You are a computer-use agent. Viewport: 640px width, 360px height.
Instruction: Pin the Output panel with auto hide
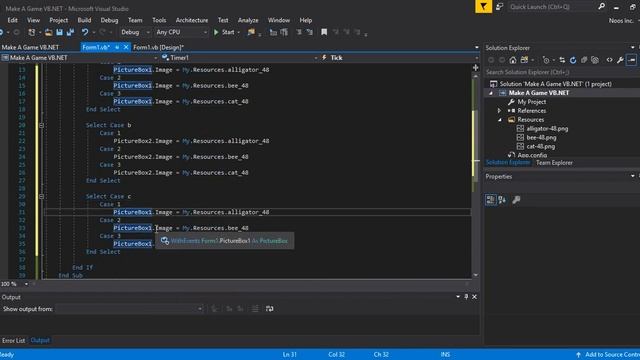466,297
